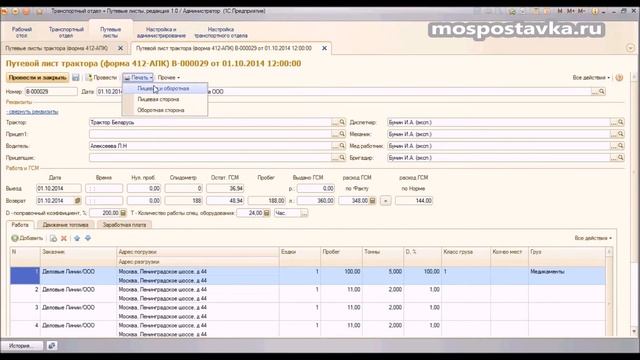Open Рабочий стол section
The height and width of the screenshot is (360, 640).
click(x=22, y=32)
